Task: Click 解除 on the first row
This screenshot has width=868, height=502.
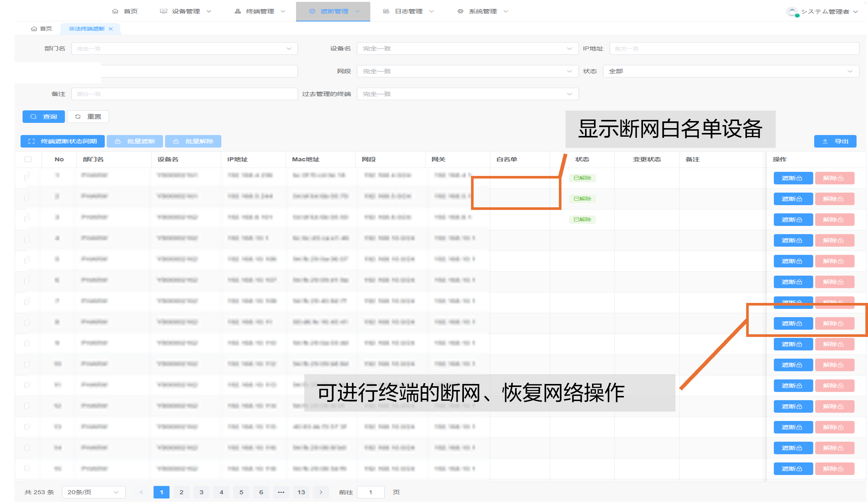Action: coord(835,178)
